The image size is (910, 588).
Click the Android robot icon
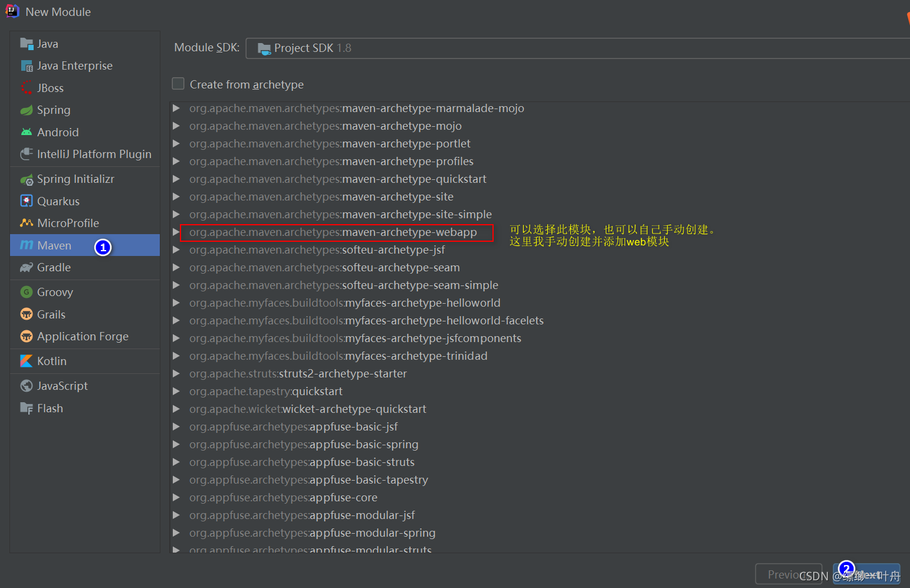coord(27,132)
